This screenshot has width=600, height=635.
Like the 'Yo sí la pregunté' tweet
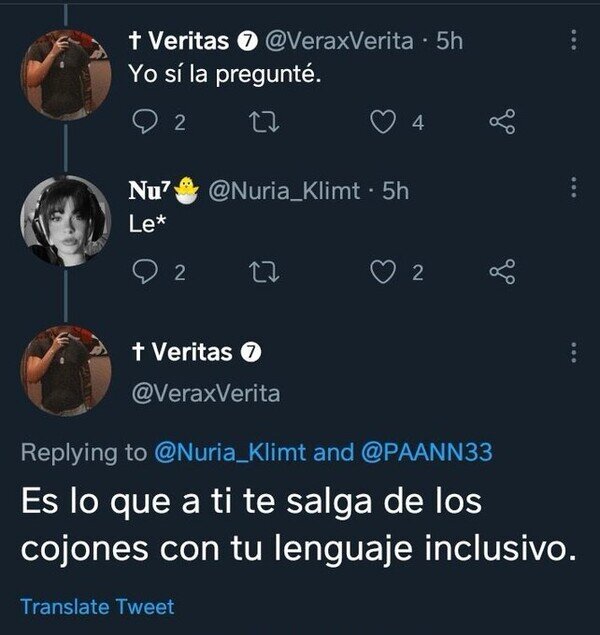pos(382,123)
